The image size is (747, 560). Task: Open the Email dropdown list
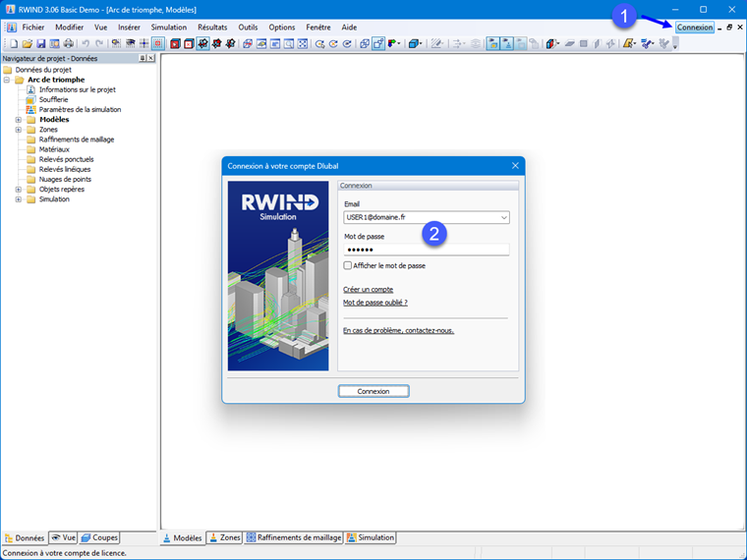tap(503, 218)
